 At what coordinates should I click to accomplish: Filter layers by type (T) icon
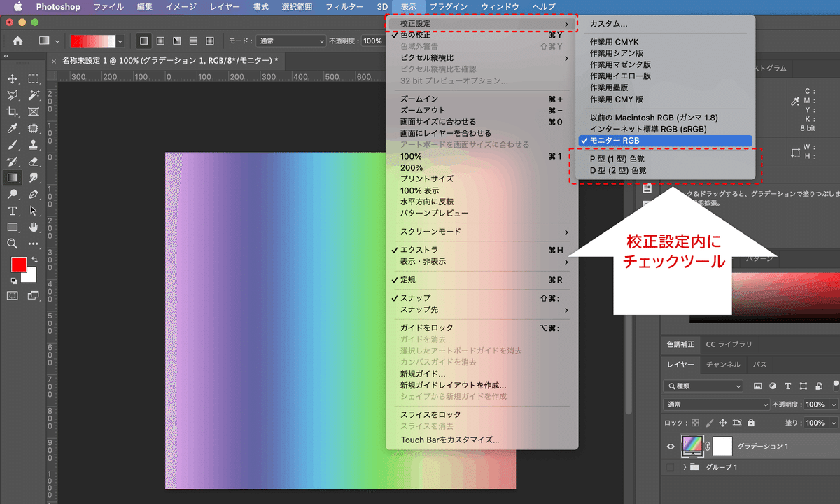click(788, 386)
